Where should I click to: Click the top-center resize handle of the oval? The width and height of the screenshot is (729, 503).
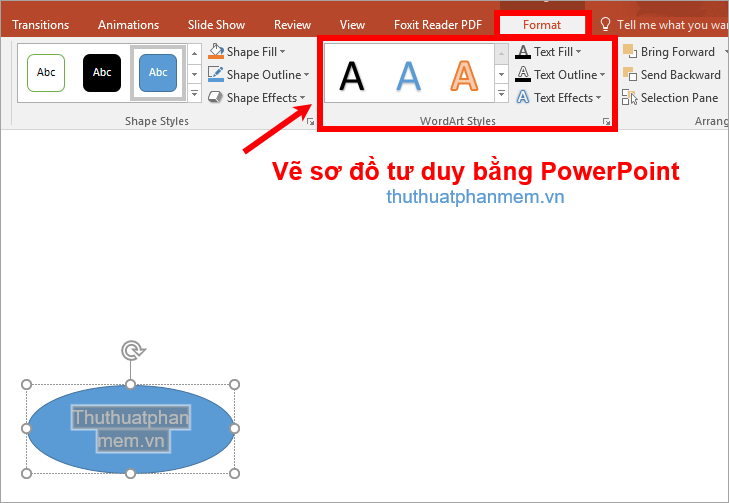131,384
